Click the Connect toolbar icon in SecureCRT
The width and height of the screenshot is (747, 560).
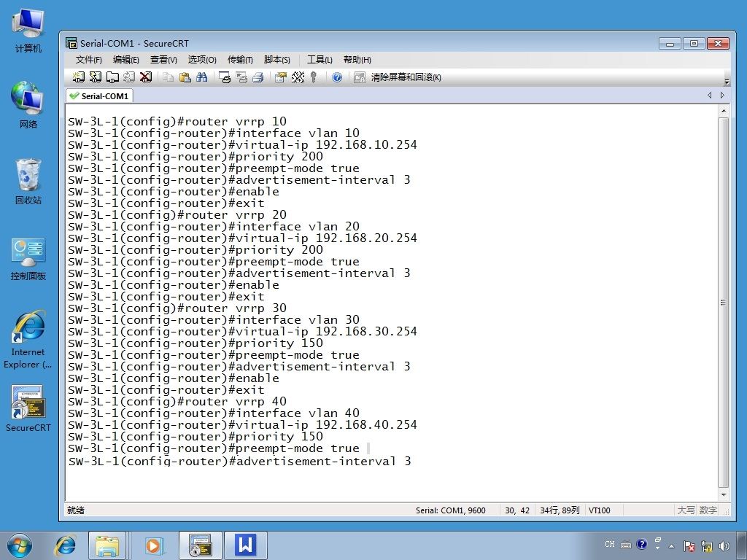point(78,77)
